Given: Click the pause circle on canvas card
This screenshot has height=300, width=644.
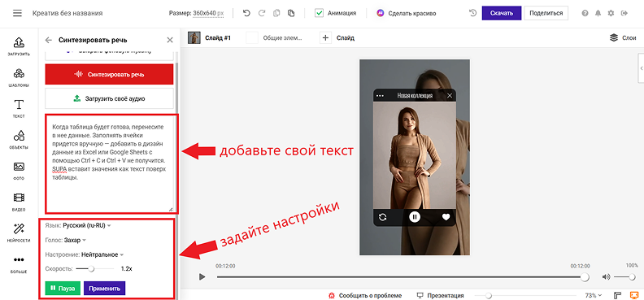Looking at the screenshot, I should [415, 216].
